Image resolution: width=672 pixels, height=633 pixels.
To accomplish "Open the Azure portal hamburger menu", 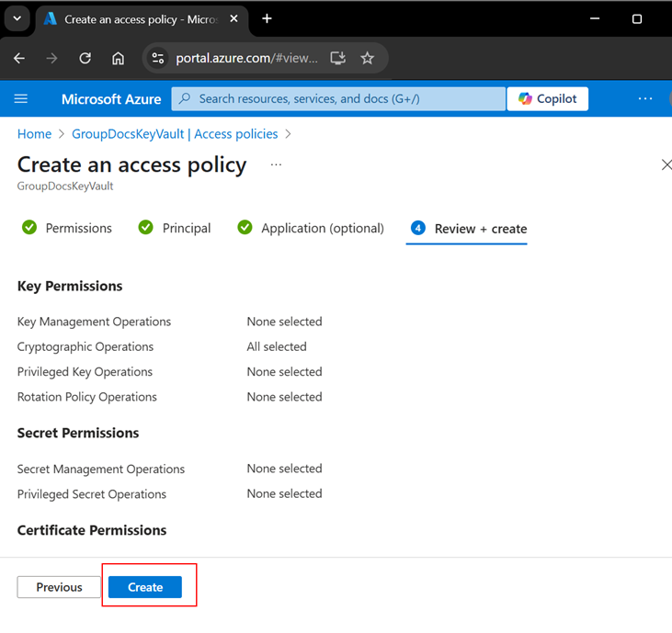I will [21, 99].
